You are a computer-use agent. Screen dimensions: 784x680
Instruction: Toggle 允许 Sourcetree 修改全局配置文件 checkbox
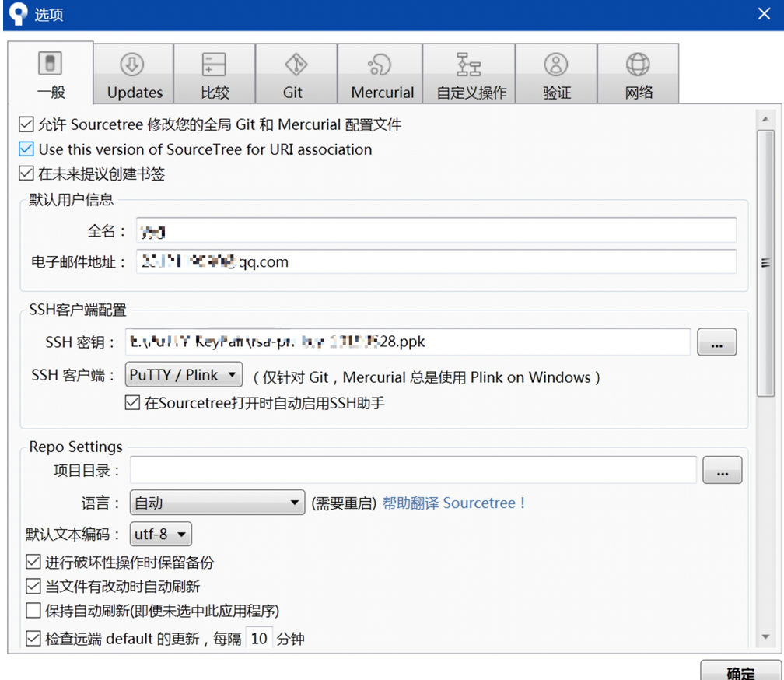[26, 124]
